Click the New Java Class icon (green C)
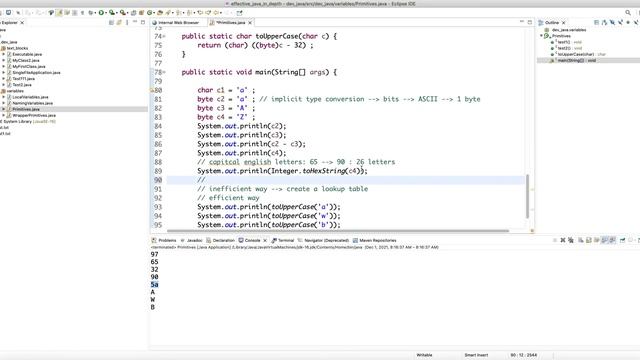 point(149,13)
